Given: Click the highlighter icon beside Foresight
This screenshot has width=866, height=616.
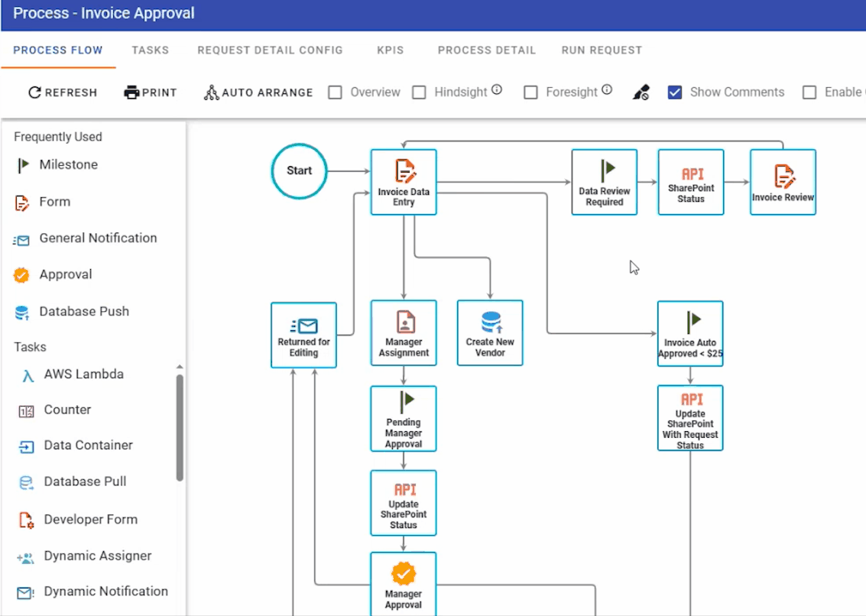Looking at the screenshot, I should pyautogui.click(x=641, y=92).
